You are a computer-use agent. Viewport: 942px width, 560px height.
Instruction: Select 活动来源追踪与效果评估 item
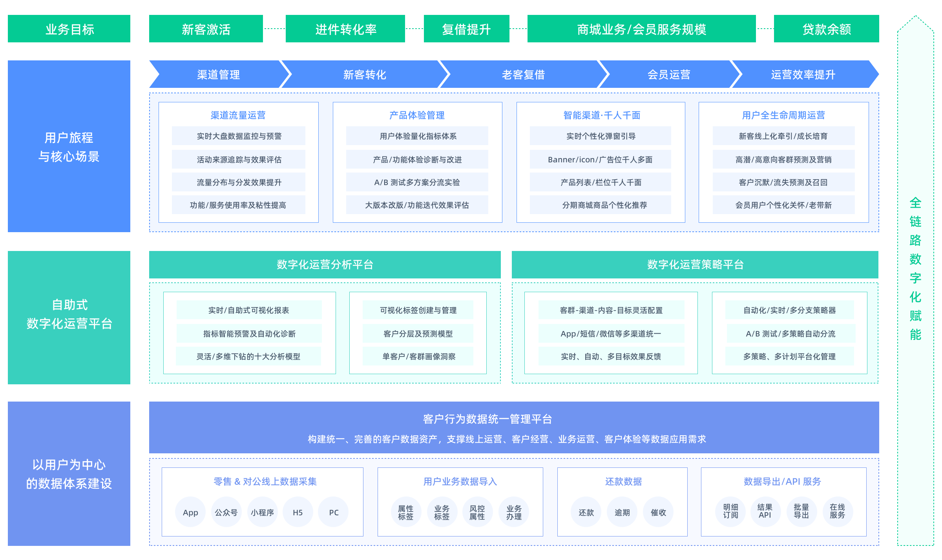pyautogui.click(x=239, y=159)
